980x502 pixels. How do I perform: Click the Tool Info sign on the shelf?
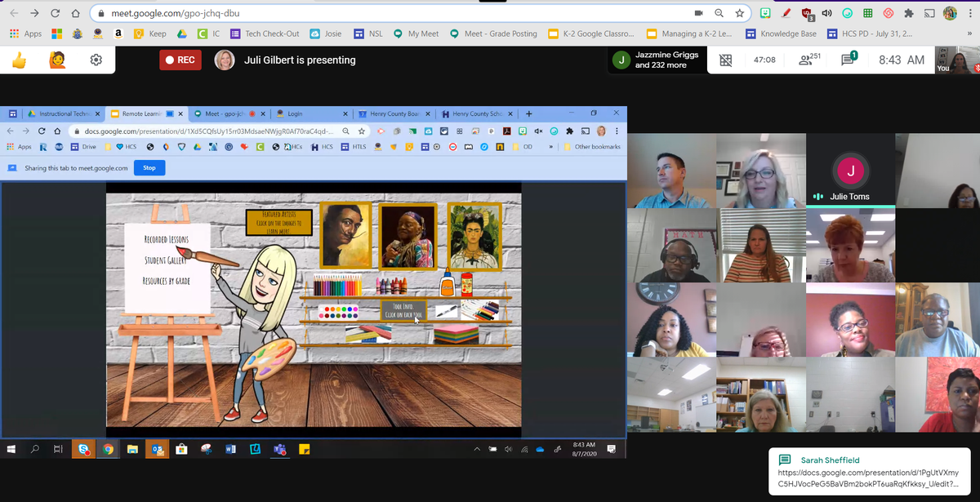click(403, 310)
